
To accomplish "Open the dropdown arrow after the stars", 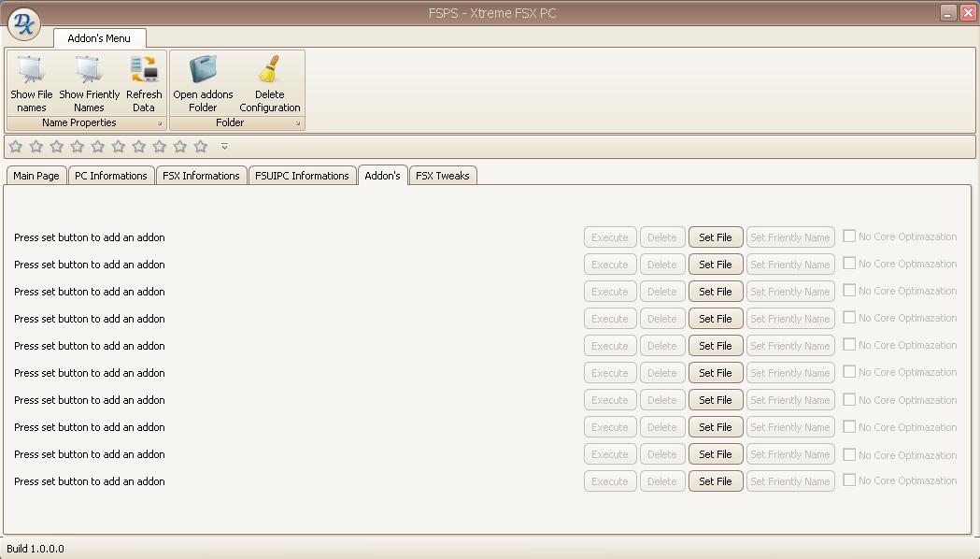I will click(224, 147).
